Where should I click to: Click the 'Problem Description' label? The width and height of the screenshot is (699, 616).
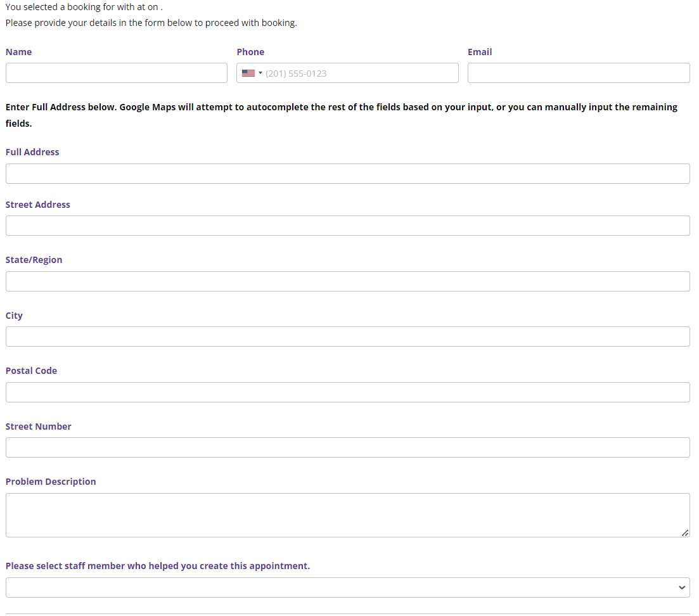click(x=51, y=482)
